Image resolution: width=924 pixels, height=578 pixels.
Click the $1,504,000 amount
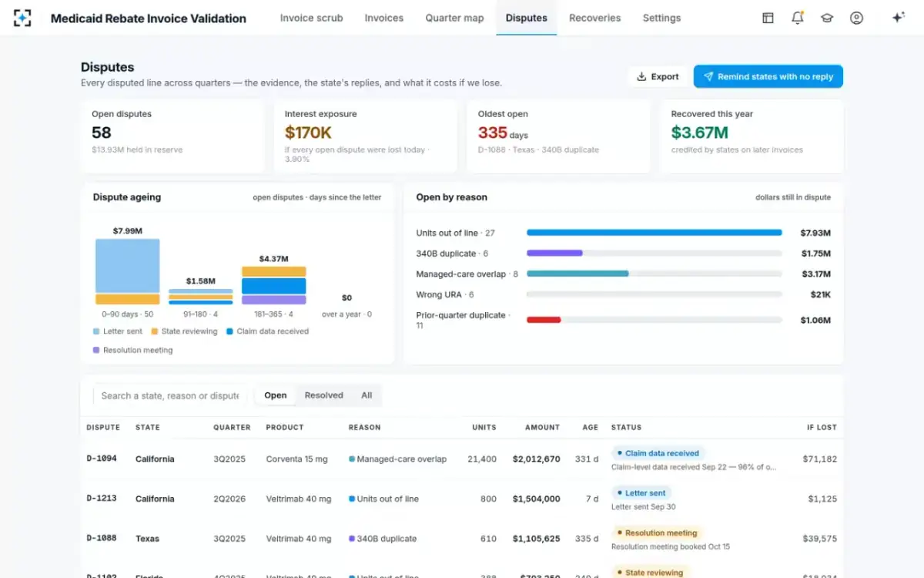[x=537, y=499]
